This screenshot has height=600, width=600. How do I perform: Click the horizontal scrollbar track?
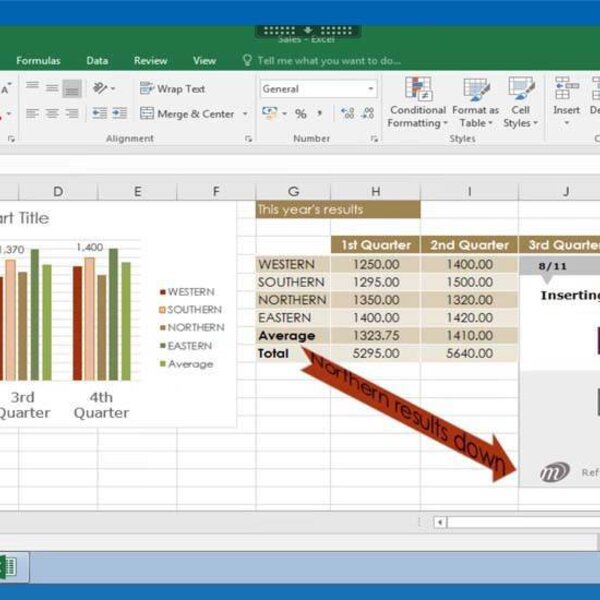524,522
